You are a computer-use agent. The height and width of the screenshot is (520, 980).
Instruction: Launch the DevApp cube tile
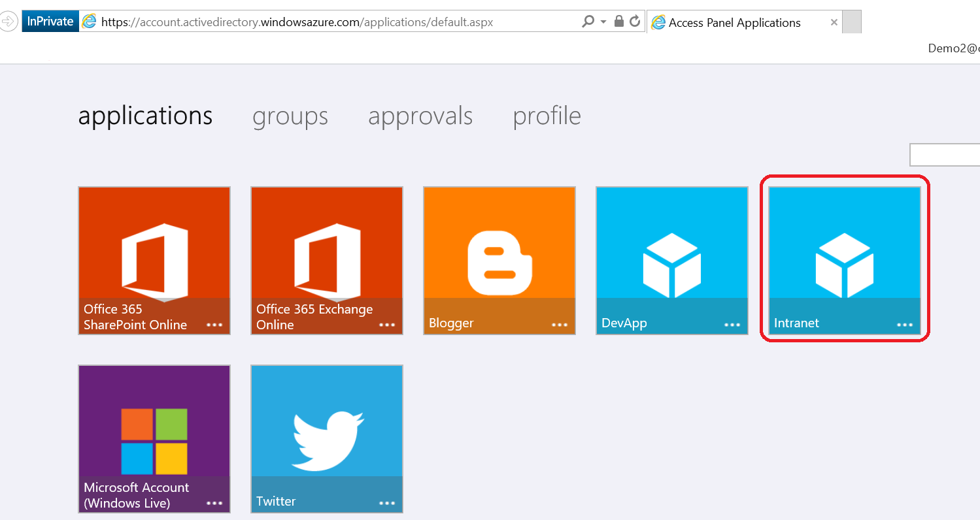(671, 248)
